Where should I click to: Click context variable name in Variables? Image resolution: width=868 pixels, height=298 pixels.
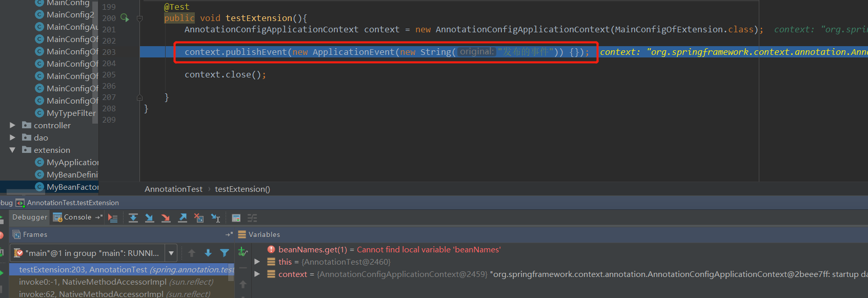coord(293,274)
